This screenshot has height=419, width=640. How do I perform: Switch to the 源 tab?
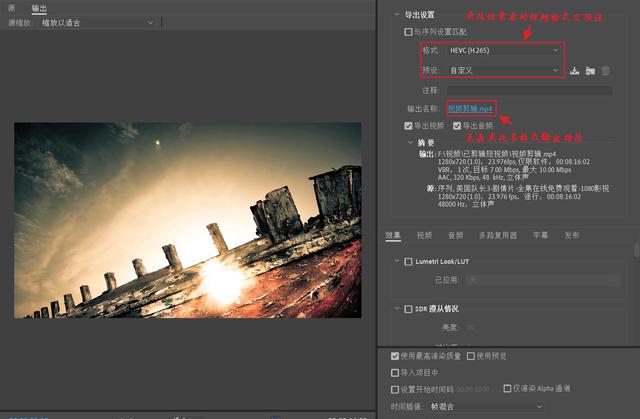click(12, 7)
